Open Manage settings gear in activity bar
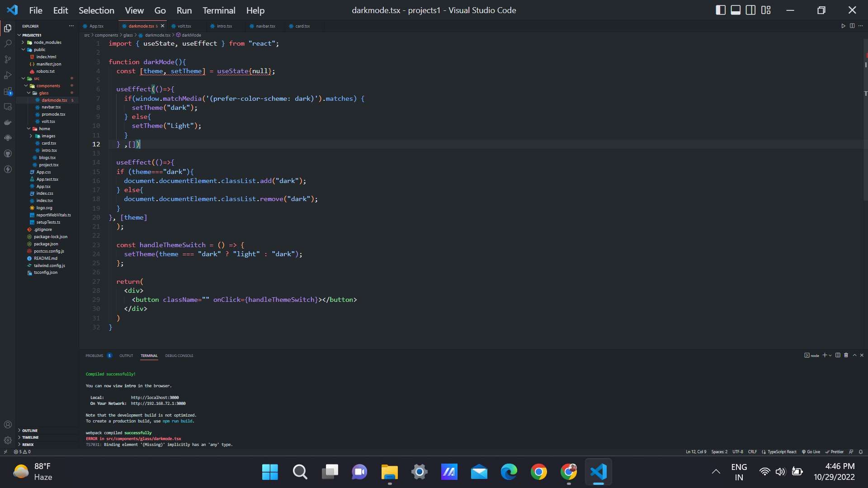This screenshot has width=868, height=488. click(8, 440)
